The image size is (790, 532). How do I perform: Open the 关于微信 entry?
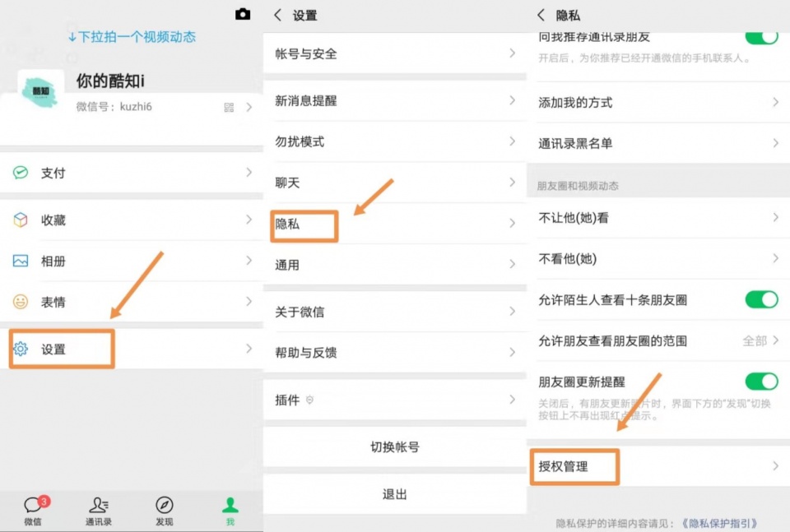click(x=395, y=312)
